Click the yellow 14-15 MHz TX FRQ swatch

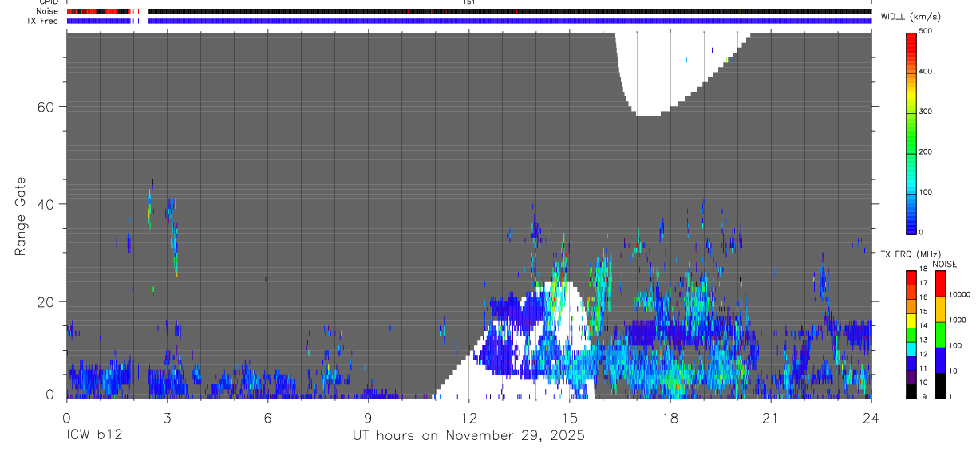(911, 320)
